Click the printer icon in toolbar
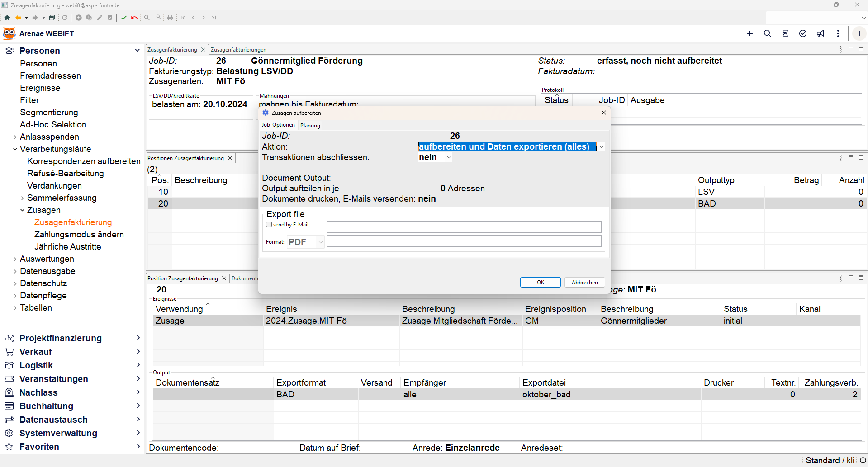The image size is (868, 467). (x=170, y=18)
